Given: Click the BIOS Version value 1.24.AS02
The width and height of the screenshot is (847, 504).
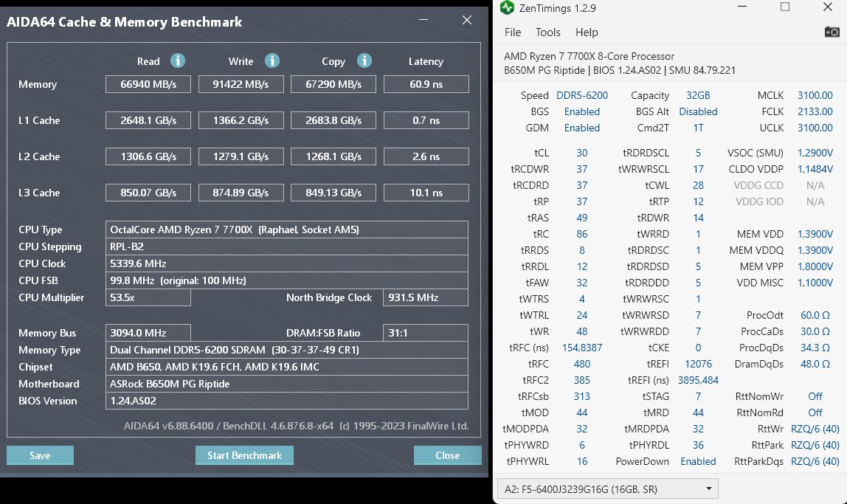Looking at the screenshot, I should [287, 401].
